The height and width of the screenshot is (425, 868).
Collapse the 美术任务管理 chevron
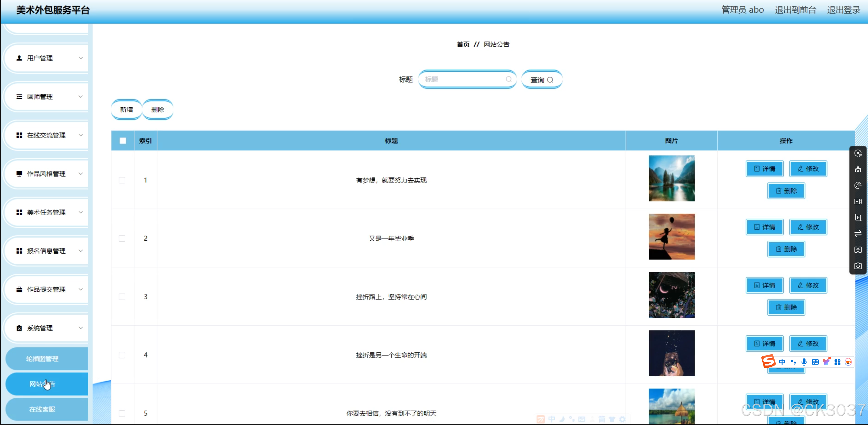[x=81, y=212]
